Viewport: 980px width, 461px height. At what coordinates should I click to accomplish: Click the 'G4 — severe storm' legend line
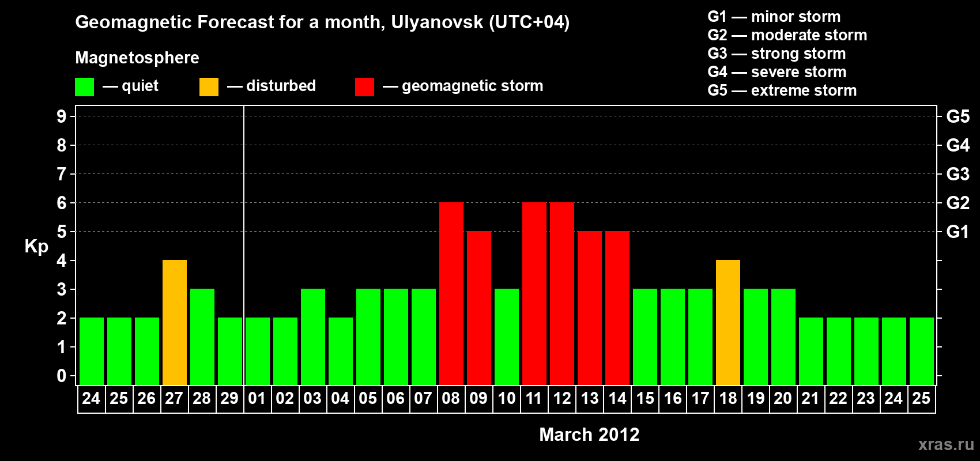(x=777, y=72)
